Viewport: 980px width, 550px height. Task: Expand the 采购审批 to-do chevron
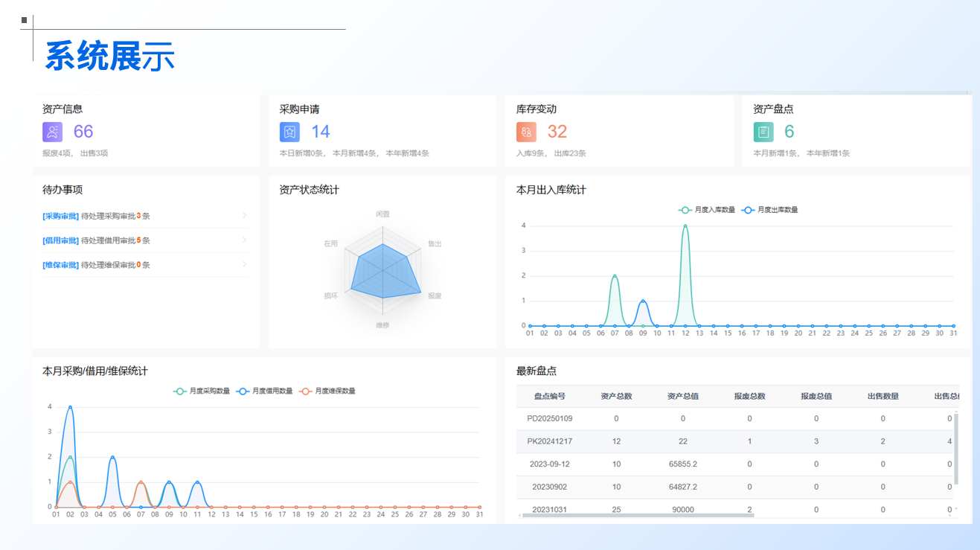coord(244,216)
